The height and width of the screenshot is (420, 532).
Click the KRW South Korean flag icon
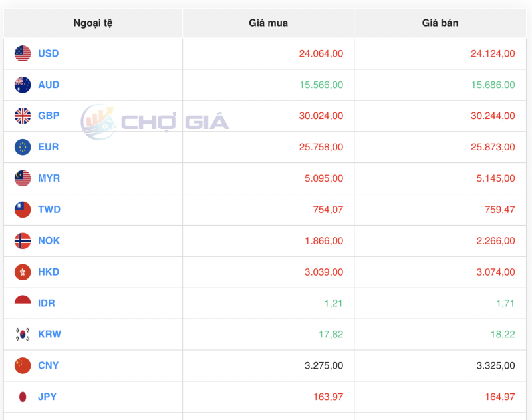[22, 334]
